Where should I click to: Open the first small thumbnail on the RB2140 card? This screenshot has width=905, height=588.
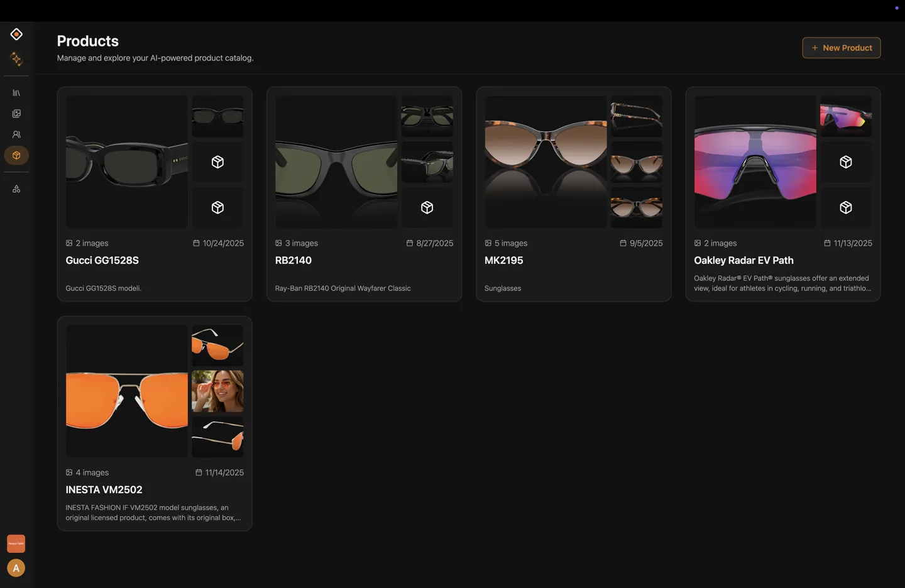pos(427,116)
